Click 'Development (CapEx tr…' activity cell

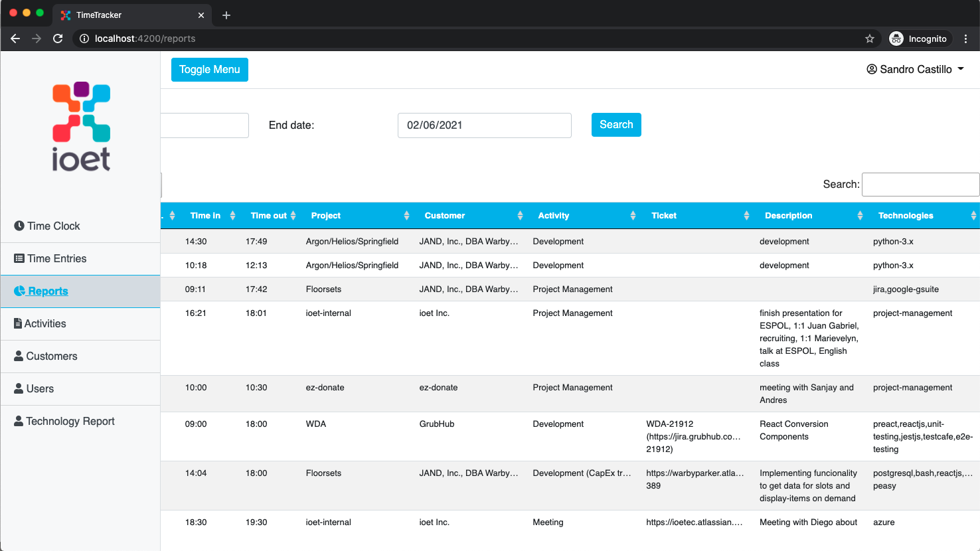point(582,473)
